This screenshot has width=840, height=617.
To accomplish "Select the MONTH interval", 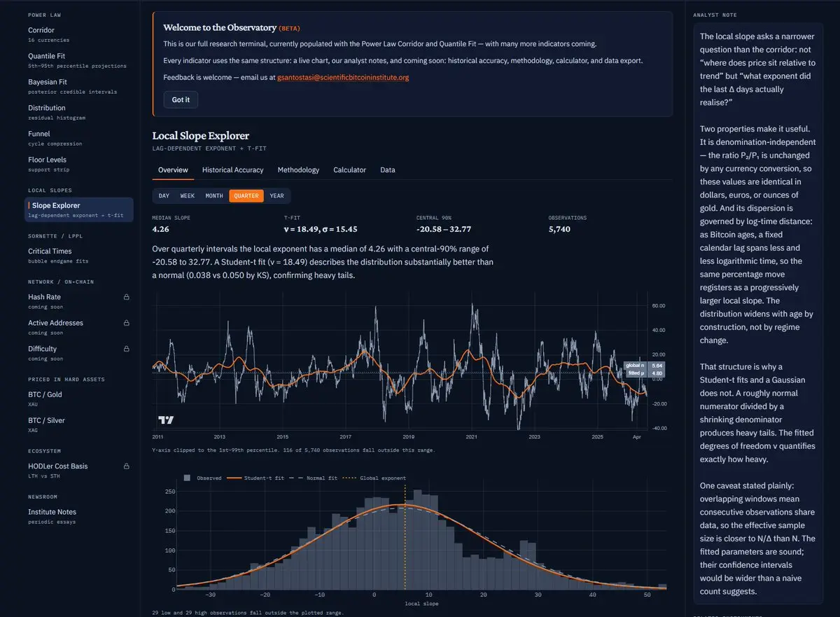I will (x=214, y=196).
